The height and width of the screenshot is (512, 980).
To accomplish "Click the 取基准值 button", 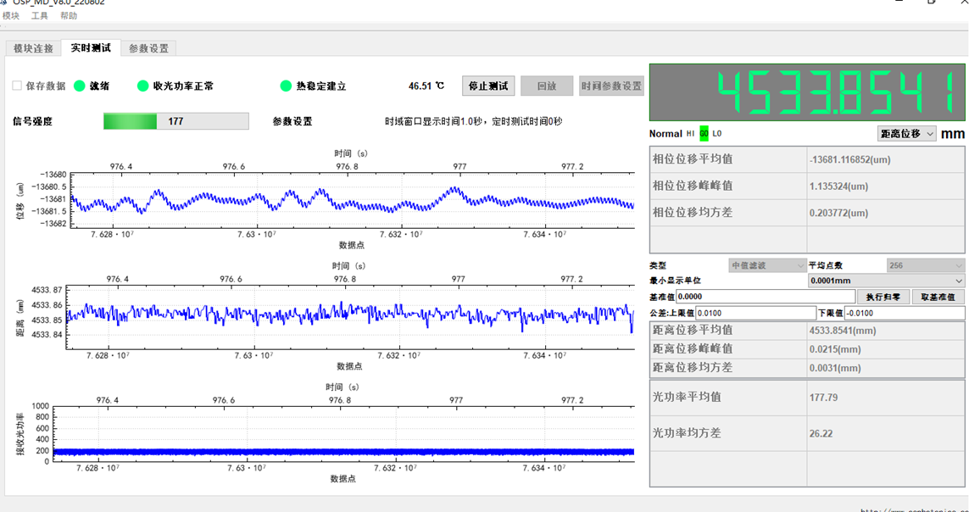I will tap(938, 297).
